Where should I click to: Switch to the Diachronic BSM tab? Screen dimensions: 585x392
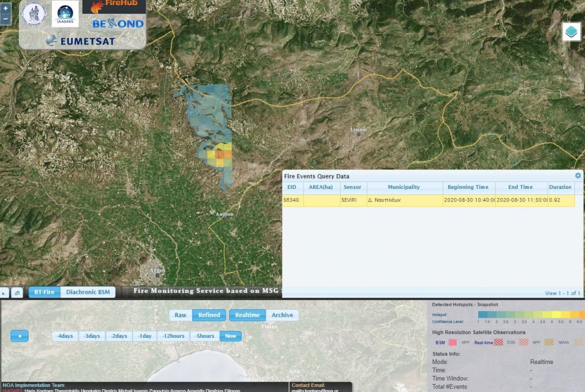(88, 292)
